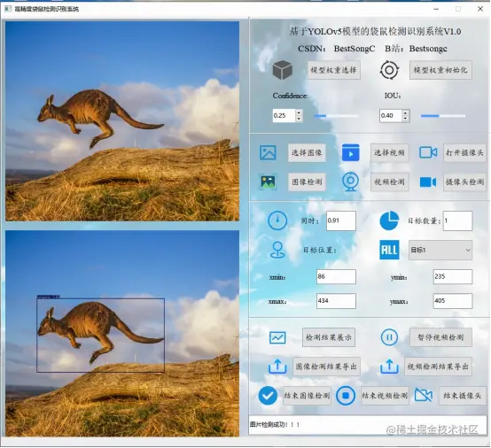Decrease the IOU spinbox value
The width and height of the screenshot is (491, 448).
pyautogui.click(x=406, y=119)
